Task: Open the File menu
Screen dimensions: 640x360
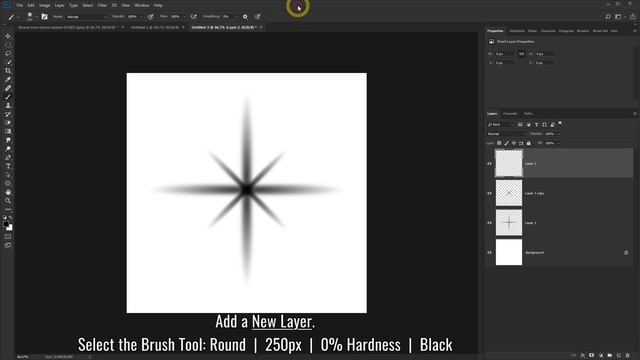Action: (20, 5)
